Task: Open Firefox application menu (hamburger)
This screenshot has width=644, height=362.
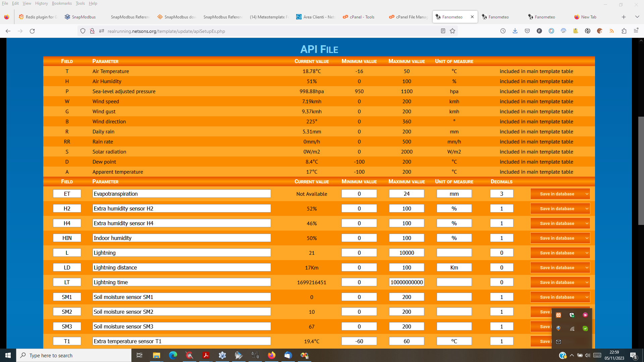Action: click(x=636, y=31)
